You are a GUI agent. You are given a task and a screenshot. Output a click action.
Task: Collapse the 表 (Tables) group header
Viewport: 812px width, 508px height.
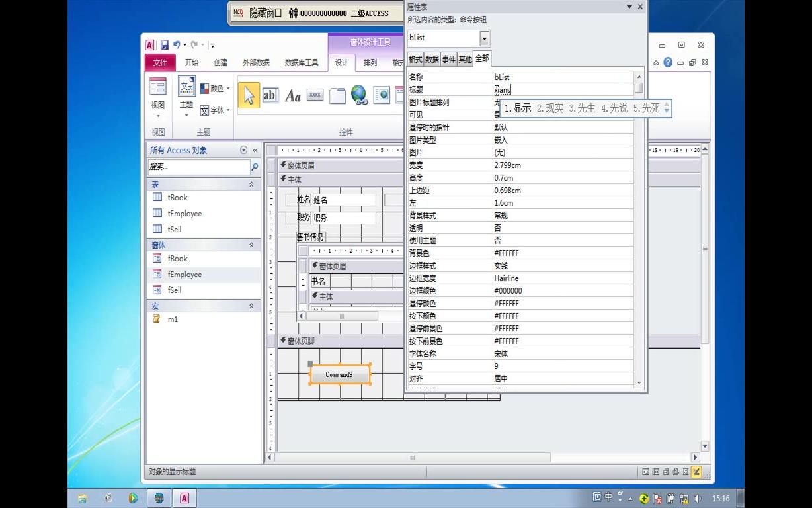(252, 184)
